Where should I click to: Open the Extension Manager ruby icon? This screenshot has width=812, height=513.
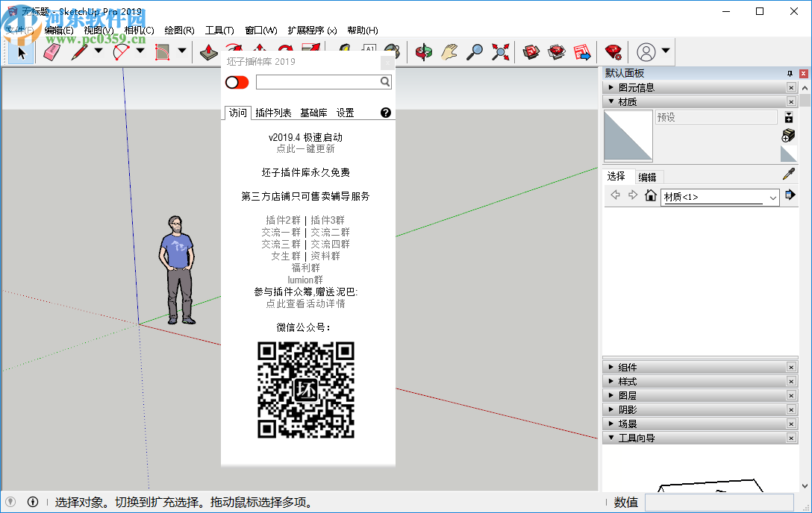[x=613, y=51]
